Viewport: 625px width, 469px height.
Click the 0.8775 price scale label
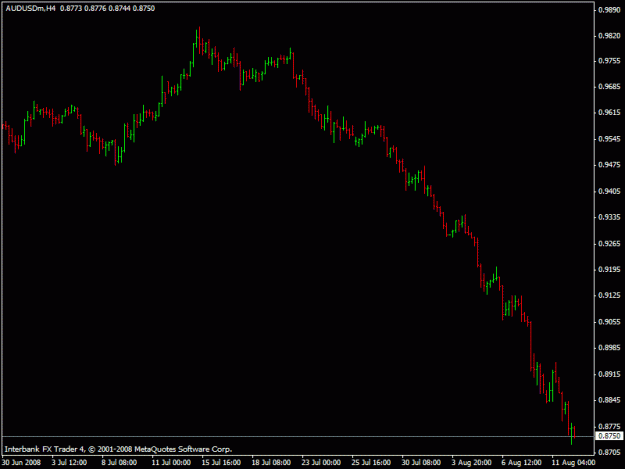point(609,426)
